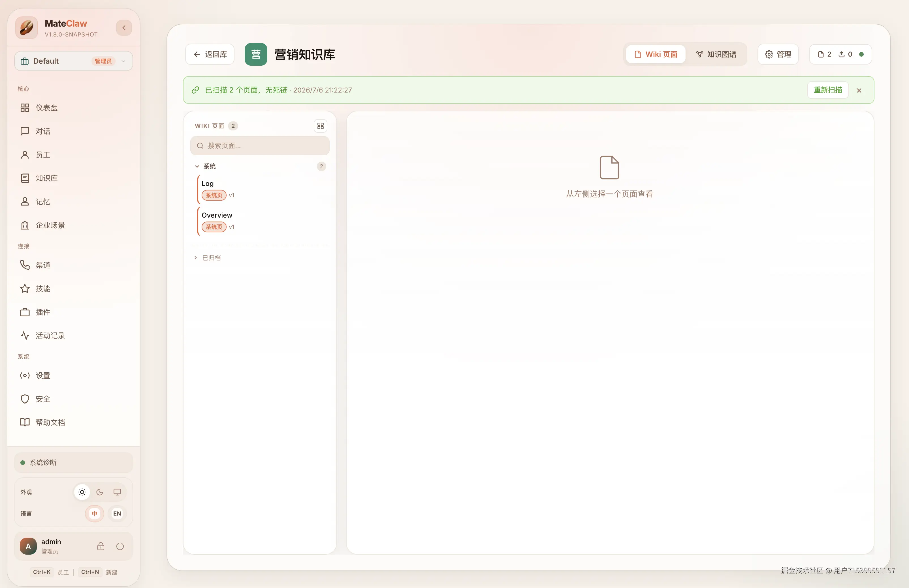Click the 技能 star icon
The width and height of the screenshot is (909, 588).
tap(25, 288)
